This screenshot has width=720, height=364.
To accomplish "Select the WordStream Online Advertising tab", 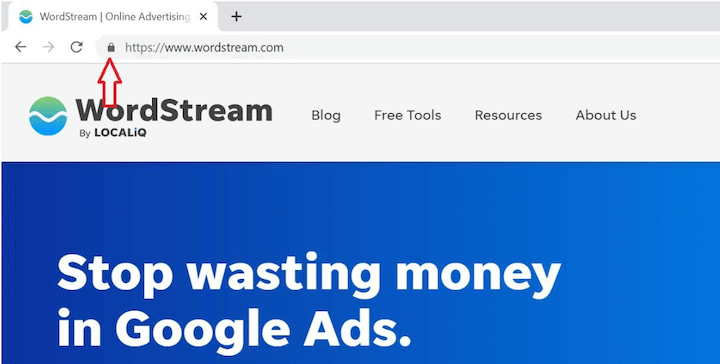I will click(110, 17).
